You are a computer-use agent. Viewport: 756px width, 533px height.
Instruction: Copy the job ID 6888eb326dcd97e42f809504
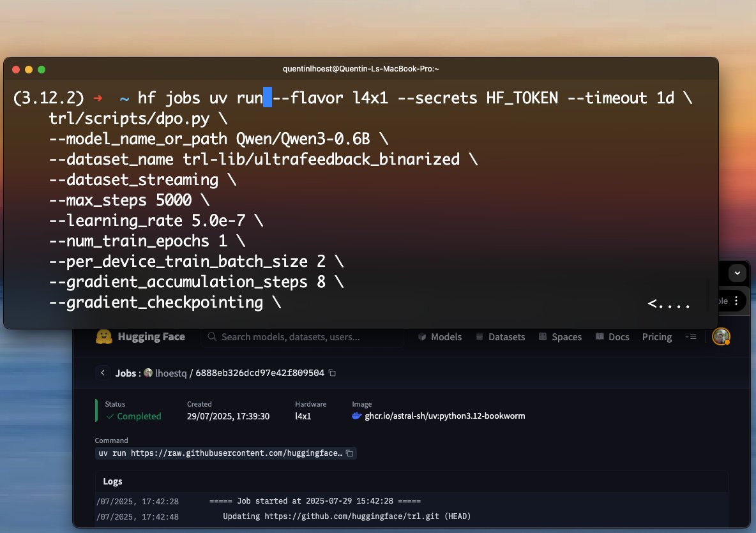[332, 373]
